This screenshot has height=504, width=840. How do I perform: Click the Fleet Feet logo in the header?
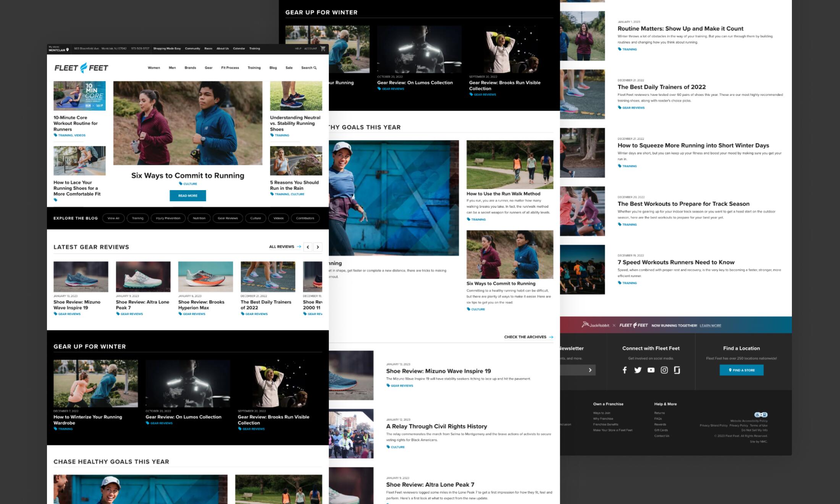click(81, 68)
